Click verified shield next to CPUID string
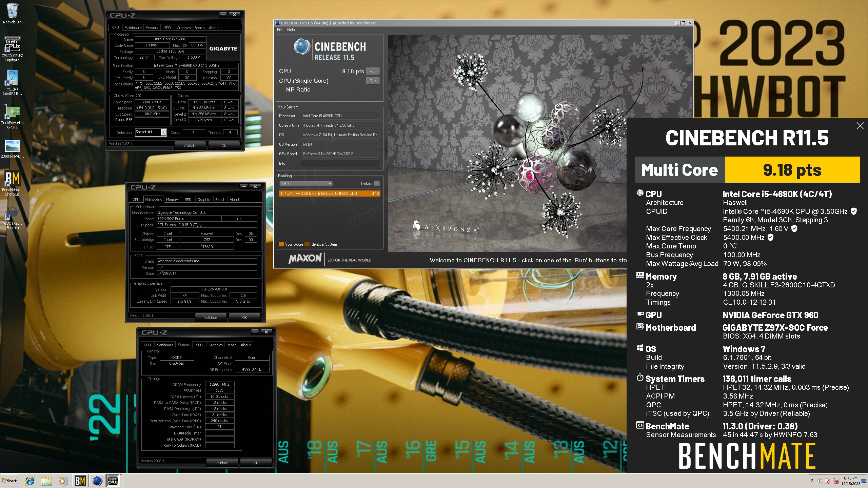The image size is (868, 488). pyautogui.click(x=854, y=211)
